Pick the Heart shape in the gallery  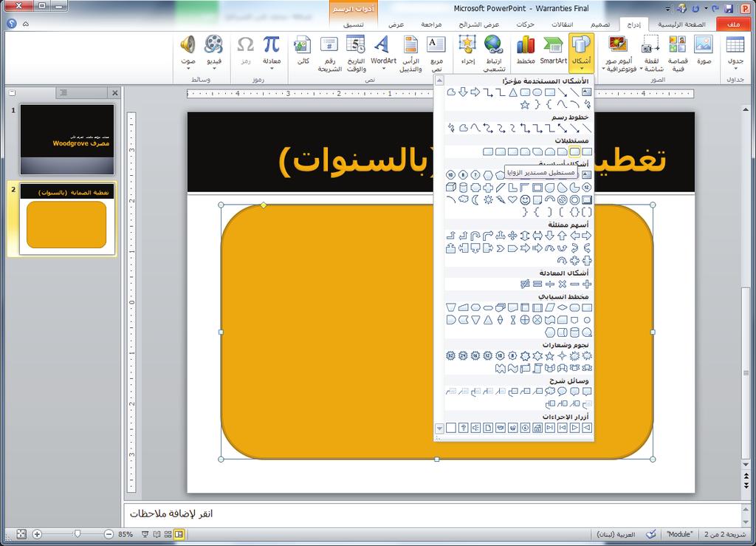click(512, 199)
